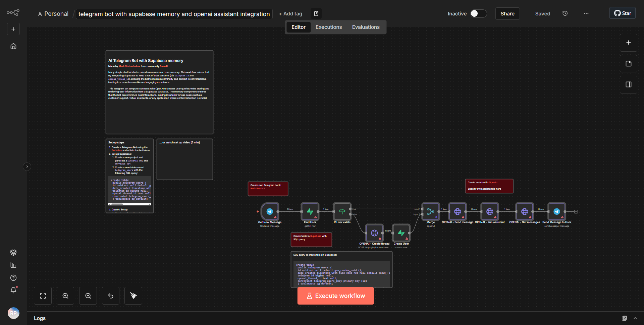Select the If User exists node

[342, 211]
